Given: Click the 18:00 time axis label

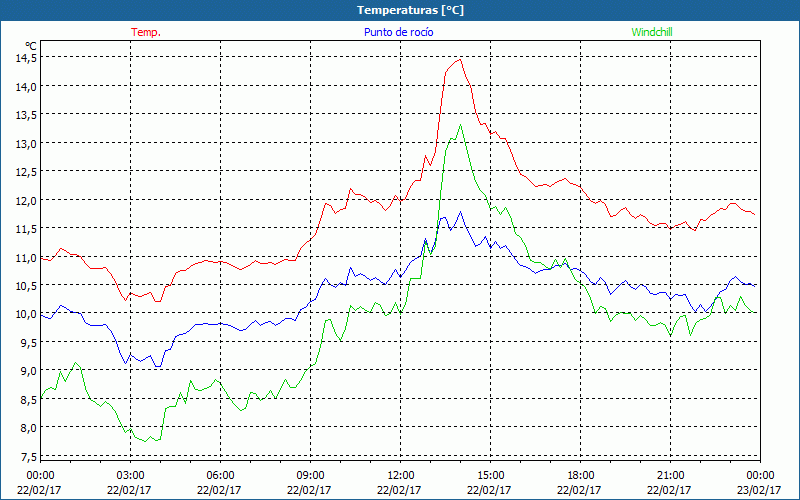Looking at the screenshot, I should (581, 476).
